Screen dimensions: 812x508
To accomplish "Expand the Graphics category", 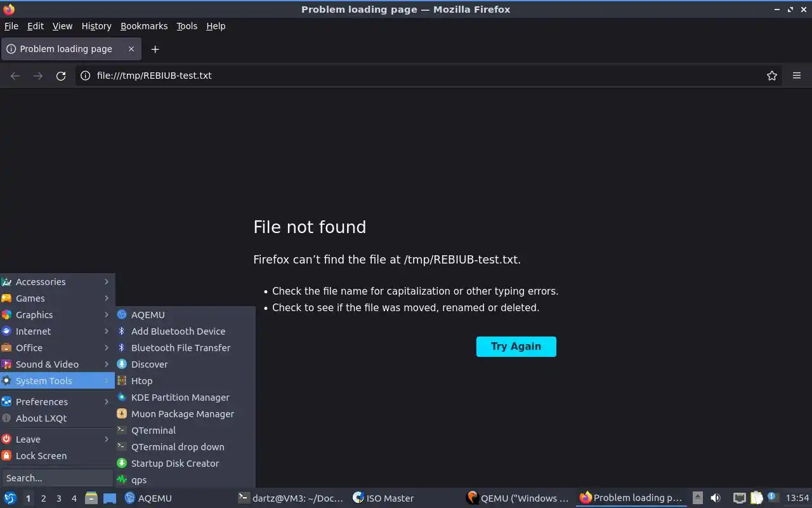I will 57,315.
